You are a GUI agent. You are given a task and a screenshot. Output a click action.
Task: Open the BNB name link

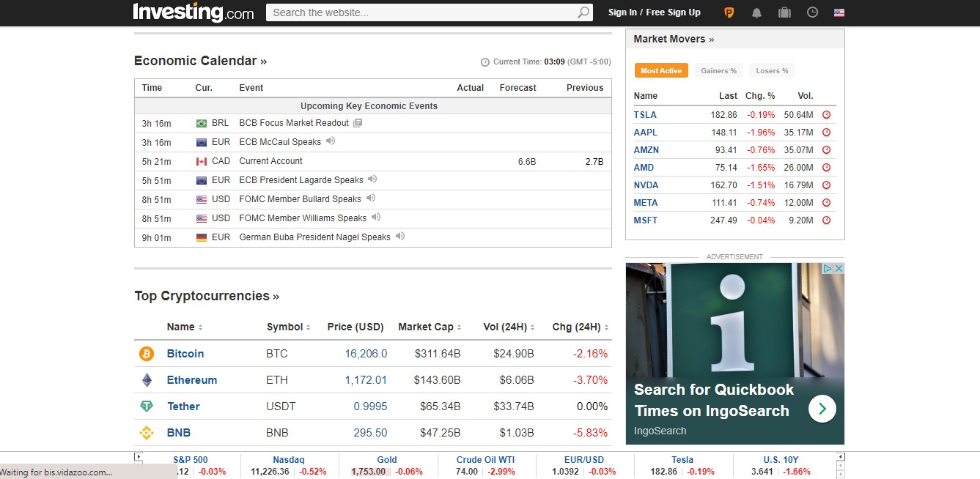[179, 433]
